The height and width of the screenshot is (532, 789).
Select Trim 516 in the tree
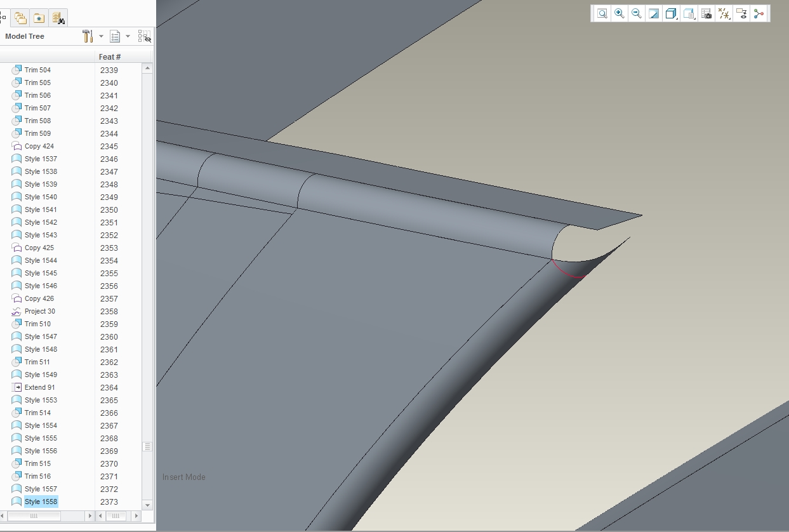coord(37,476)
